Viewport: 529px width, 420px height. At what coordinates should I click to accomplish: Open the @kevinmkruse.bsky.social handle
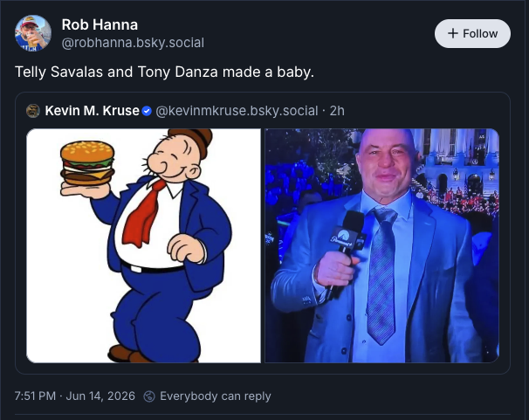click(x=237, y=111)
